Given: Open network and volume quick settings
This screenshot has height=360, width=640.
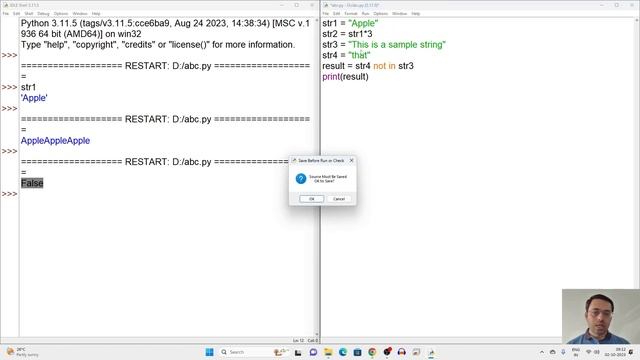Looking at the screenshot, I should click(592, 352).
